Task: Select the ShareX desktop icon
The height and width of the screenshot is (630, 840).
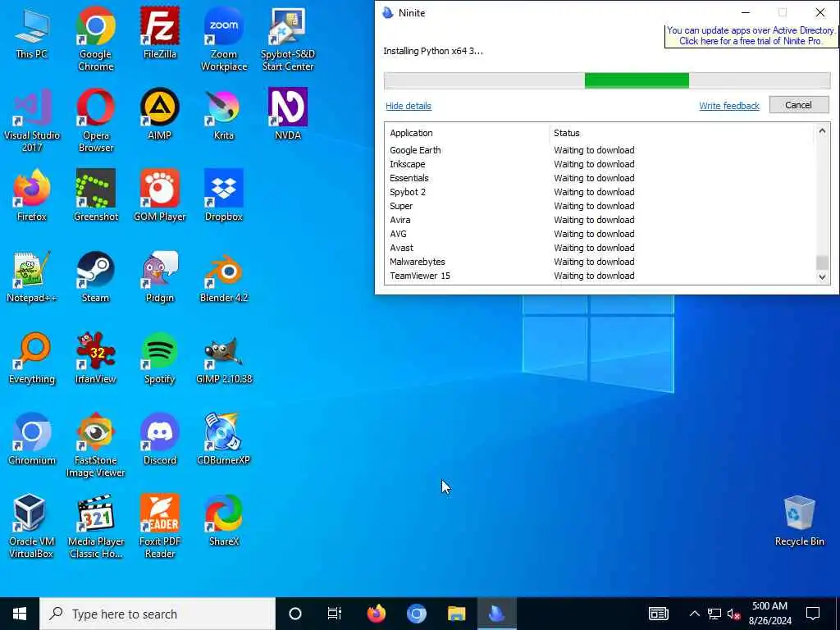Action: click(x=224, y=521)
